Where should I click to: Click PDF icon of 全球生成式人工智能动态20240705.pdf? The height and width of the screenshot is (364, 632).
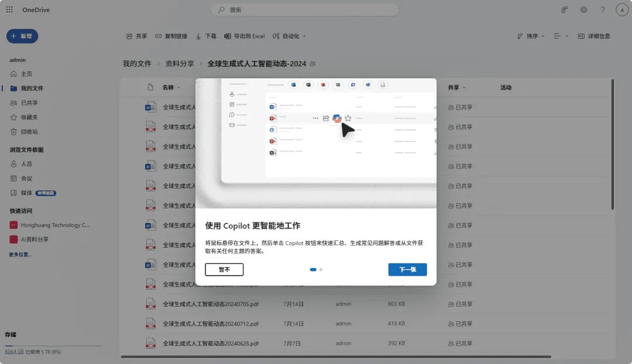pyautogui.click(x=150, y=304)
